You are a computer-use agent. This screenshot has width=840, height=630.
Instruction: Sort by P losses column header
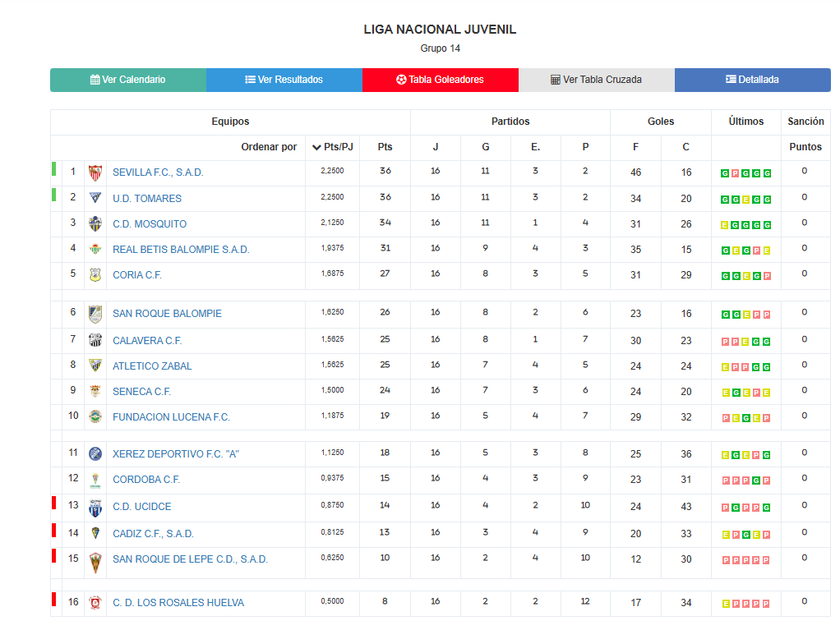click(x=585, y=147)
